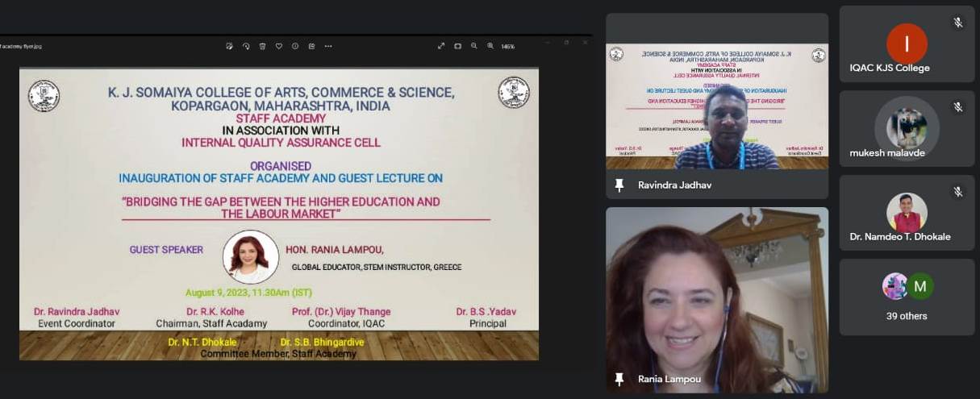This screenshot has height=399, width=980.
Task: Click the college logo left of the flyer title
Action: coord(44,95)
